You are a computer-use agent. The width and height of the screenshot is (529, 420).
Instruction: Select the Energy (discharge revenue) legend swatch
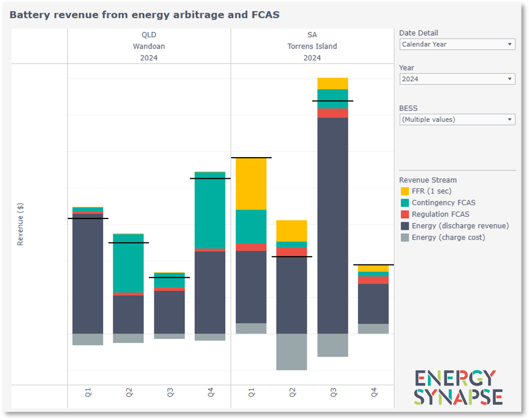point(405,226)
